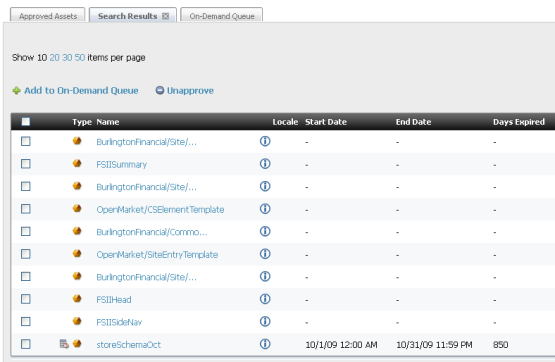Click type icon beside OpenMarket/SiteEntryTemplate
Viewport: 555px width, 362px height.
coord(77,254)
